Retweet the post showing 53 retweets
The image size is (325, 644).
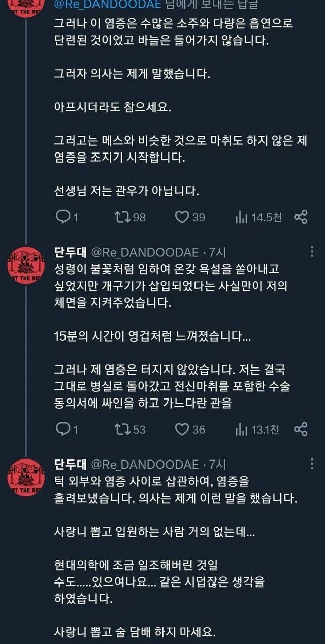pyautogui.click(x=122, y=429)
